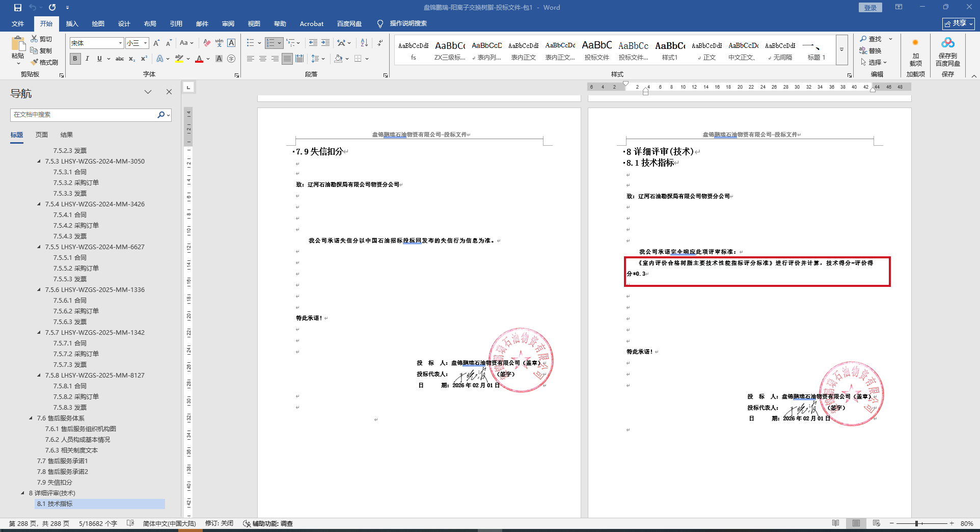Click the 登录 (Sign in) button
980x532 pixels.
[x=870, y=8]
